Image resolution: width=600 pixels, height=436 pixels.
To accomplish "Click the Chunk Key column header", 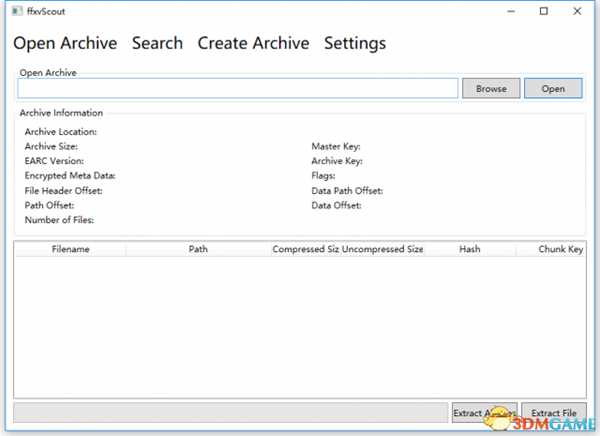I will (560, 249).
